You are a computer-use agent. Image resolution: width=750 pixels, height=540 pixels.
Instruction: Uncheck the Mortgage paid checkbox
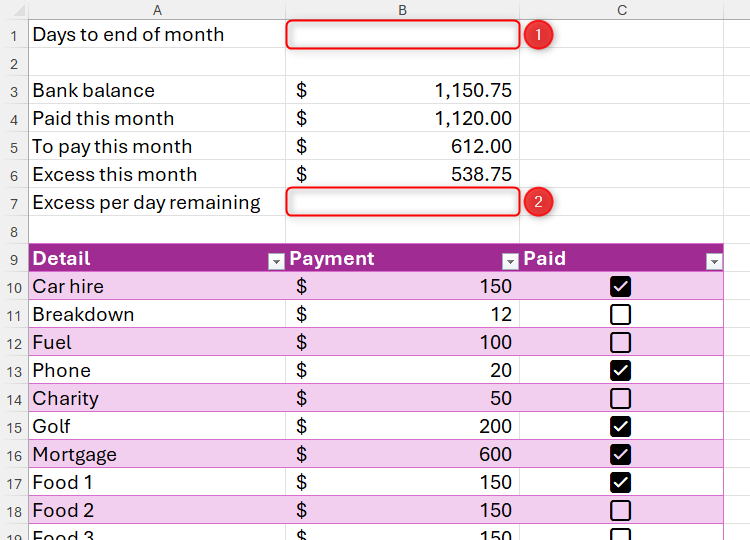pos(620,455)
